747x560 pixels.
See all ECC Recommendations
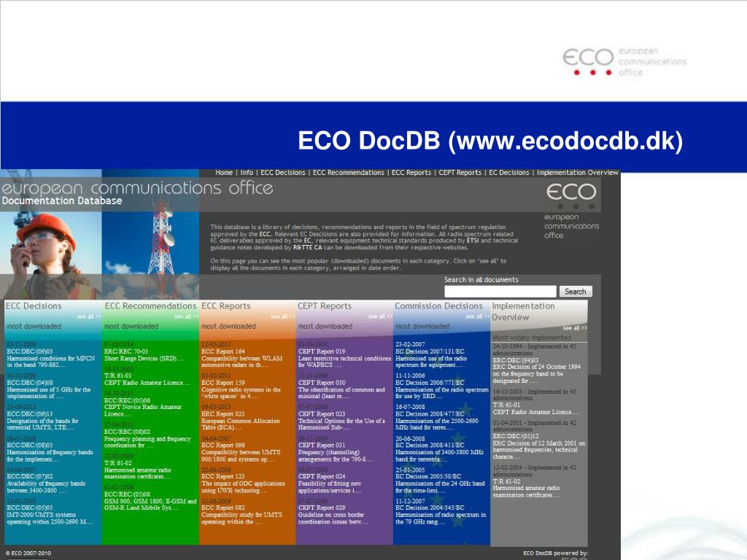point(186,316)
